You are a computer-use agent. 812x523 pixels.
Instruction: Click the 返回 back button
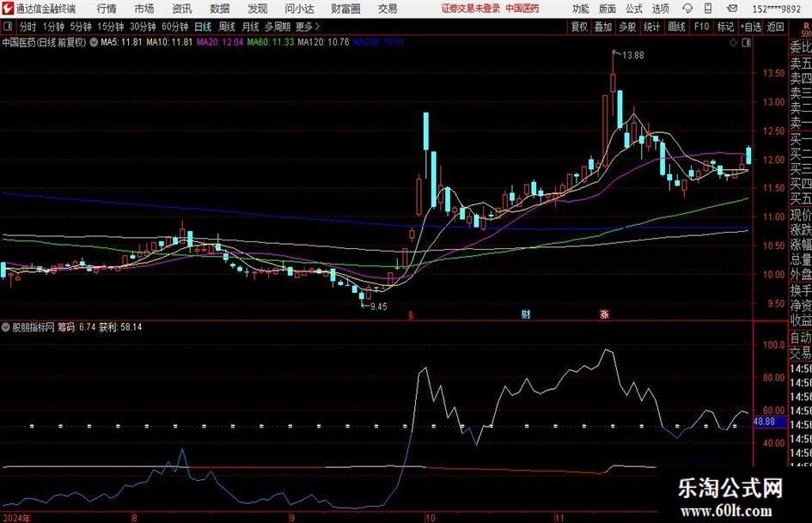coord(775,27)
